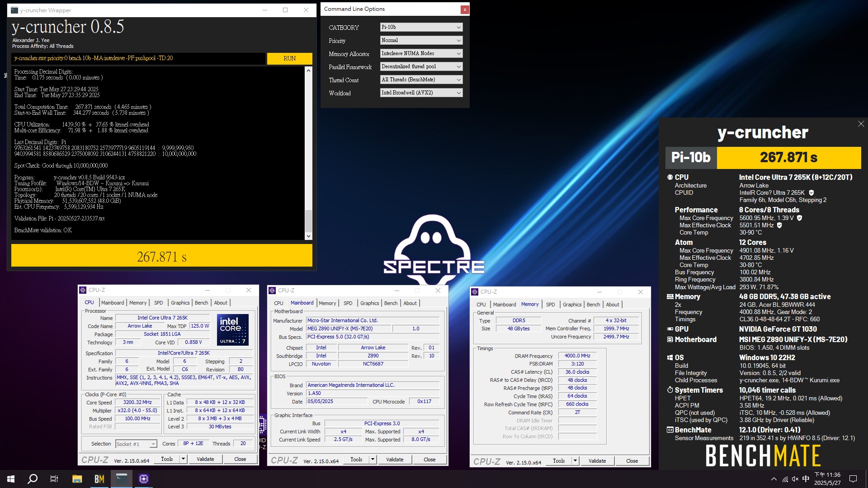Screen dimensions: 868x488
Task: Click Validate in middle CPU-Z window
Action: tap(395, 460)
